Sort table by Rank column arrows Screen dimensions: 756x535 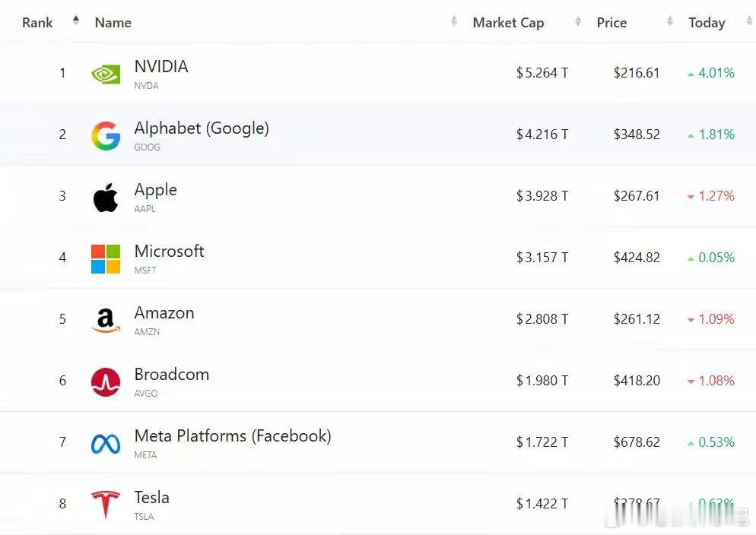[76, 21]
